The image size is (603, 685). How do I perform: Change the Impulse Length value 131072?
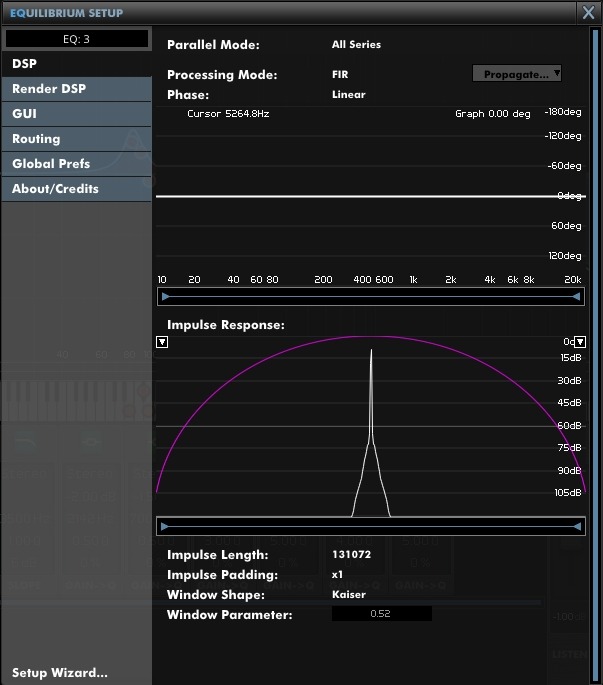pos(351,554)
